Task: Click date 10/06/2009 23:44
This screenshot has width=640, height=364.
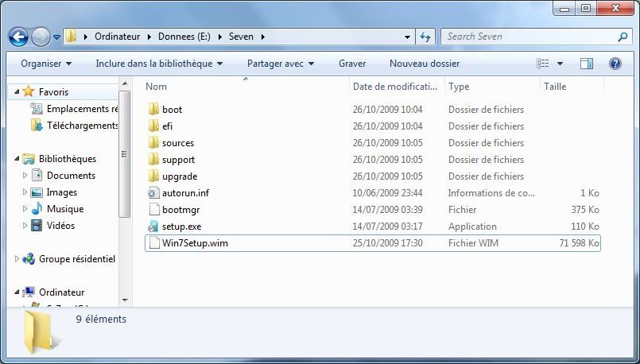Action: [x=387, y=193]
